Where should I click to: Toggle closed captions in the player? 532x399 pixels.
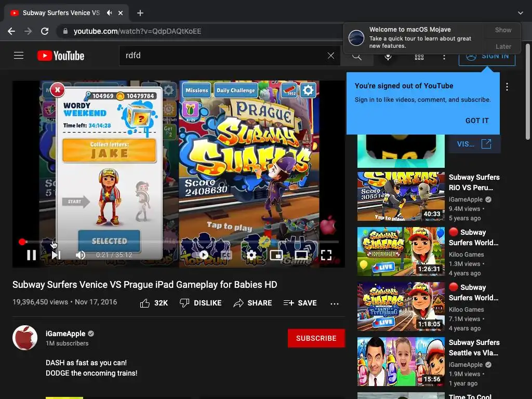click(x=225, y=255)
